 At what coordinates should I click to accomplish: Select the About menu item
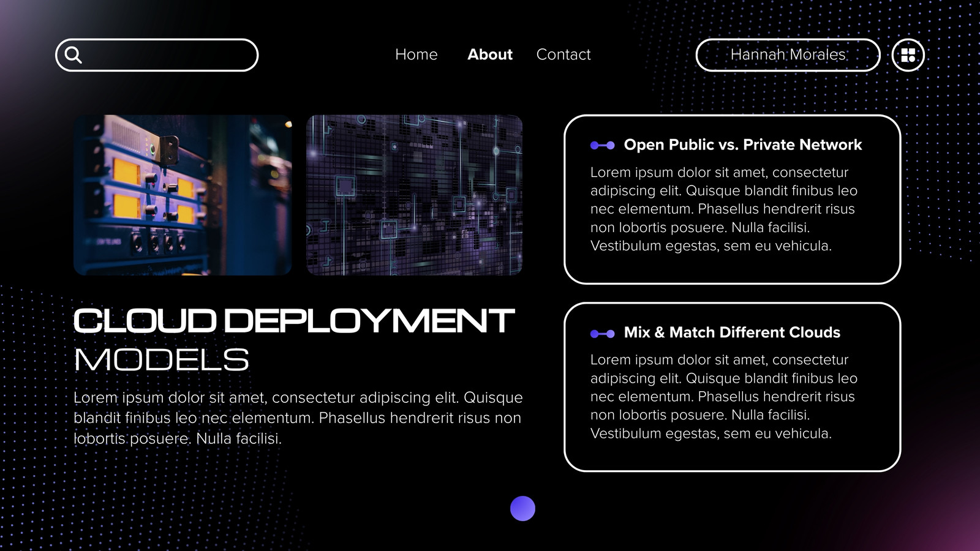(x=490, y=54)
